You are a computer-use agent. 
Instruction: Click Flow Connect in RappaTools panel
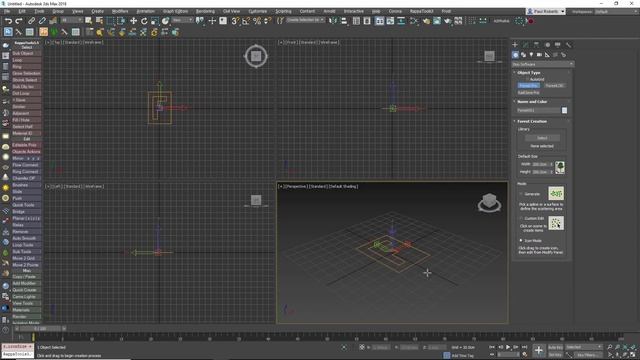[x=27, y=165]
